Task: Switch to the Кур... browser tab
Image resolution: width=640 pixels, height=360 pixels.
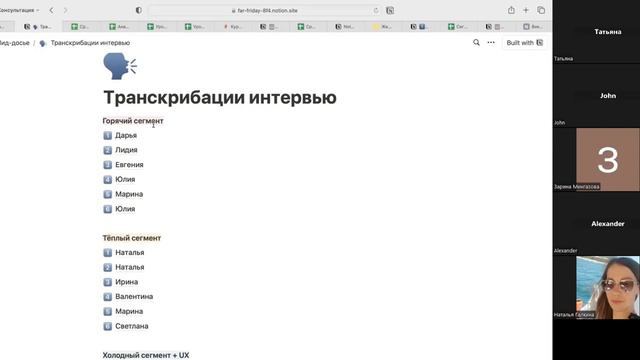Action: pyautogui.click(x=232, y=27)
